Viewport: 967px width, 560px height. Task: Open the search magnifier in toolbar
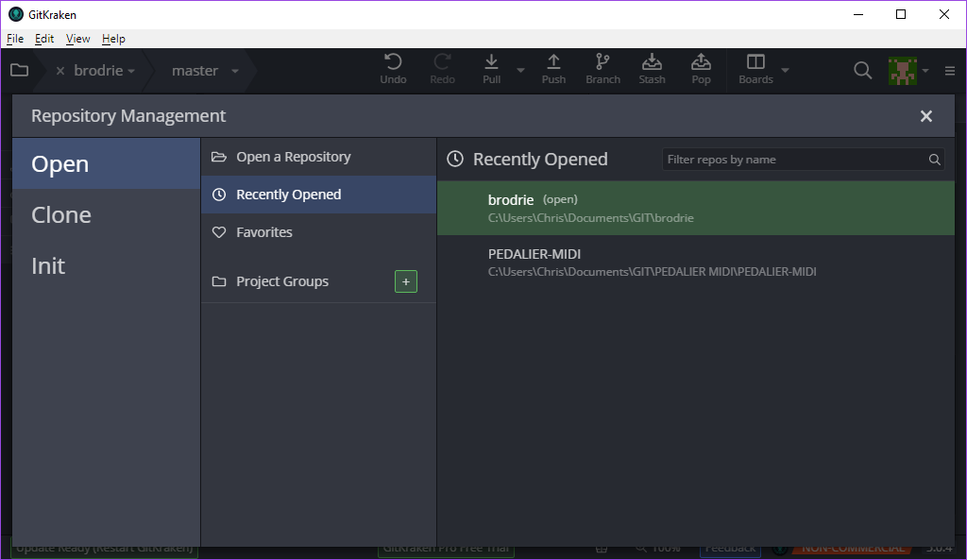[x=863, y=70]
